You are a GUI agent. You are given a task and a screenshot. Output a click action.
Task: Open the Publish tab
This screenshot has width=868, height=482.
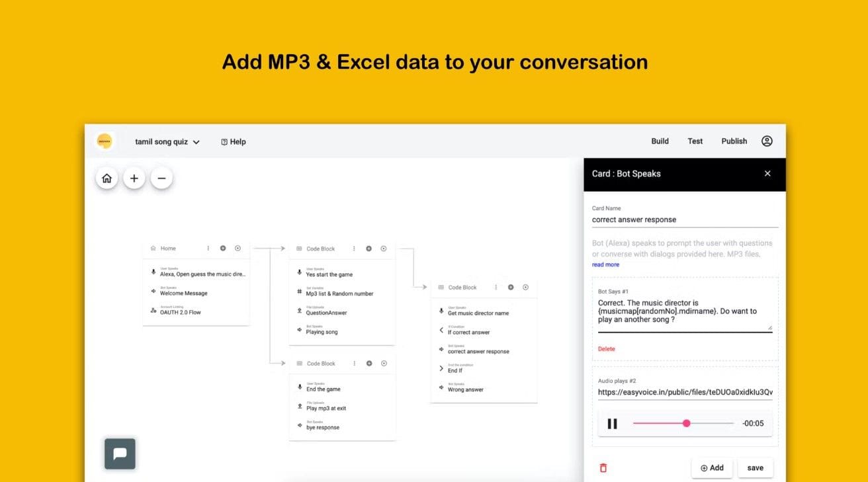click(x=734, y=141)
